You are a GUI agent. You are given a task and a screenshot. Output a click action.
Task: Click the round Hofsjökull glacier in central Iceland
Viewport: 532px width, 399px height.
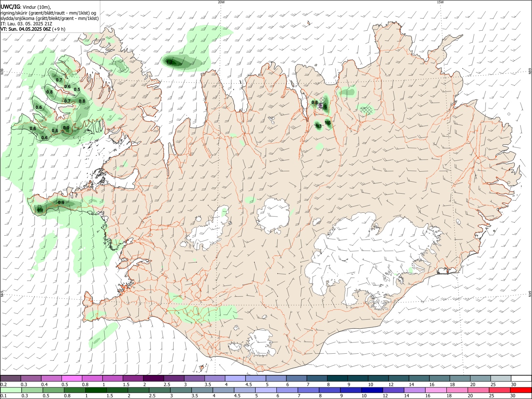click(x=273, y=215)
